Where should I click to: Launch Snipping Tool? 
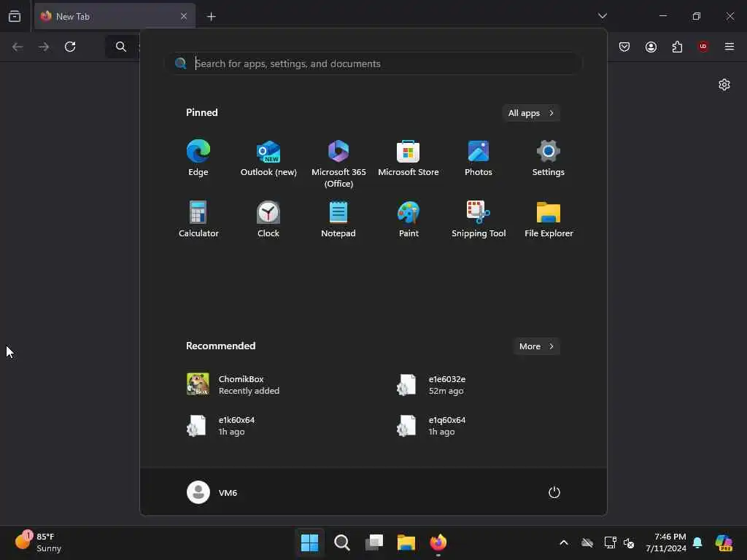click(x=479, y=219)
